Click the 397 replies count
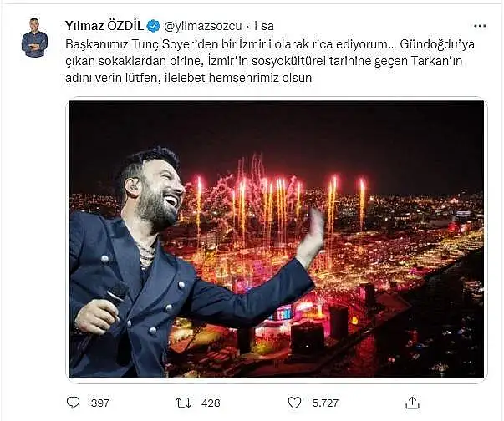The width and height of the screenshot is (504, 421). click(x=100, y=403)
